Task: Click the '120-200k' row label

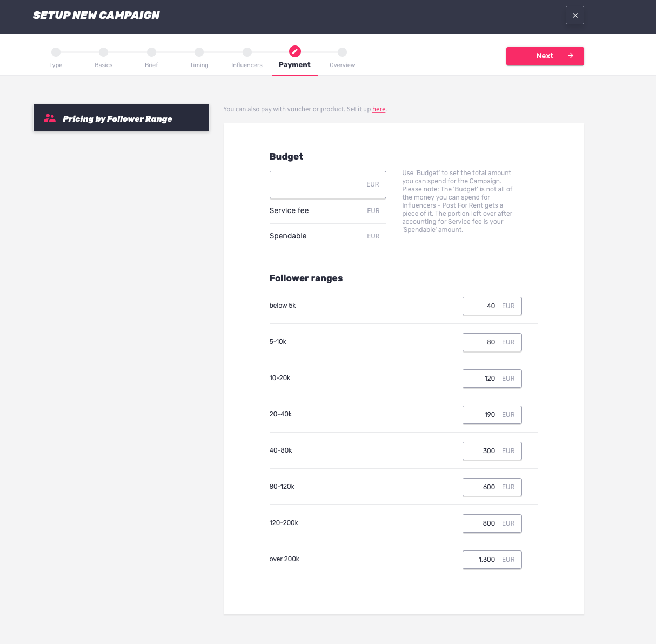Action: pyautogui.click(x=284, y=523)
